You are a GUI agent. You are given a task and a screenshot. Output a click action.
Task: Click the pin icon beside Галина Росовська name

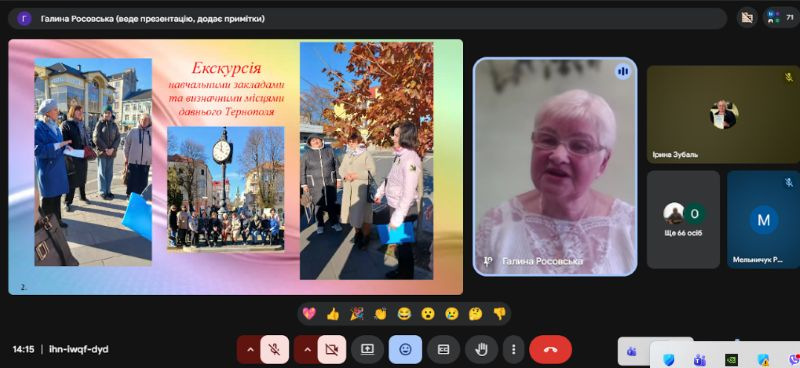(487, 261)
